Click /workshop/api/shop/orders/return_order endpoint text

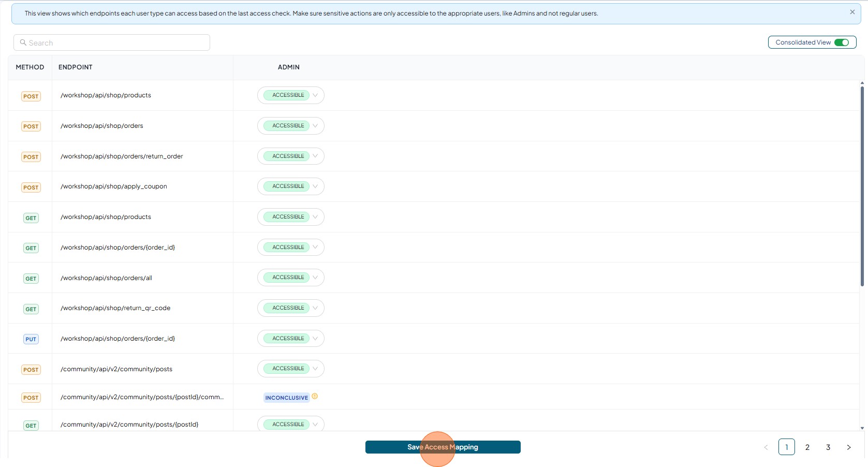[x=122, y=156]
